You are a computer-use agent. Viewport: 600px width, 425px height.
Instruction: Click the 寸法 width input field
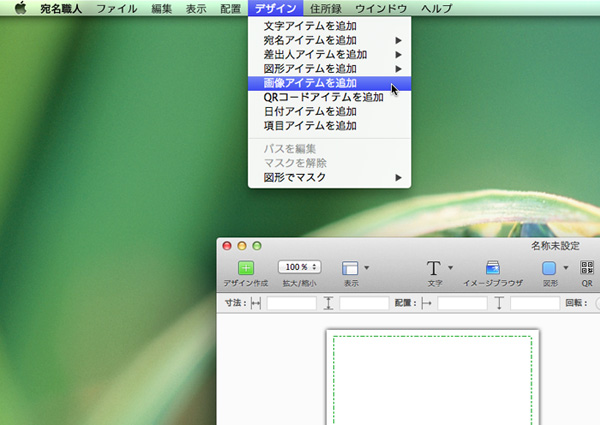291,303
